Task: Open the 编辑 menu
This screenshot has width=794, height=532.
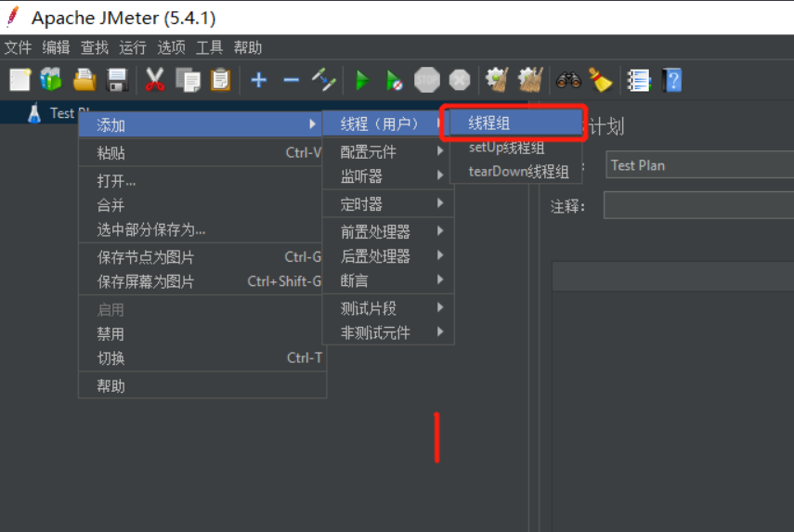Action: coord(57,48)
